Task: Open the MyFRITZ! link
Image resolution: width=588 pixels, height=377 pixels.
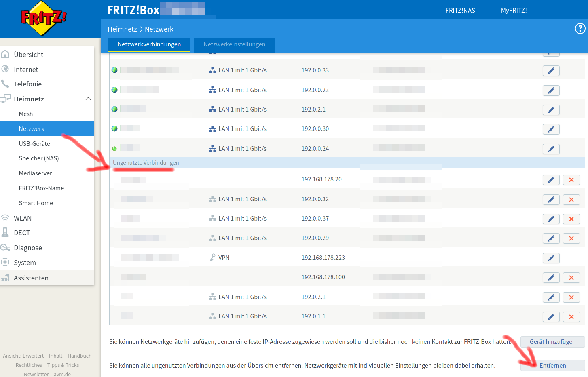Action: point(514,11)
